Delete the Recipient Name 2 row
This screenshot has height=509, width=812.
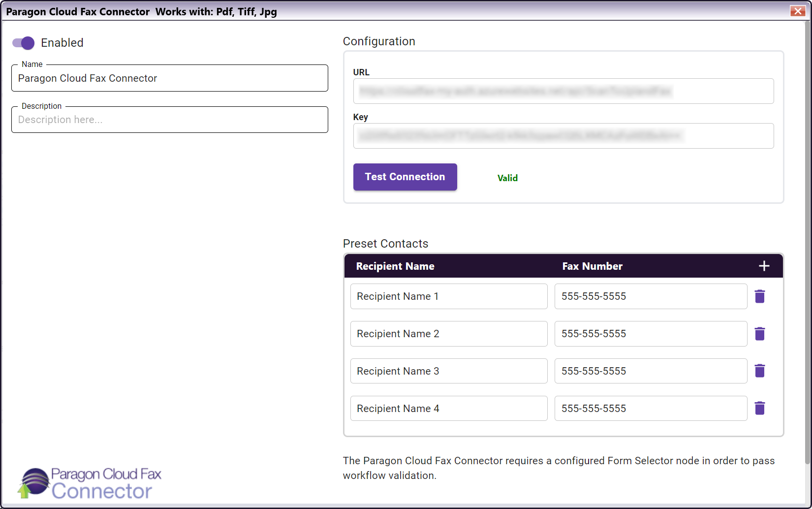tap(760, 334)
